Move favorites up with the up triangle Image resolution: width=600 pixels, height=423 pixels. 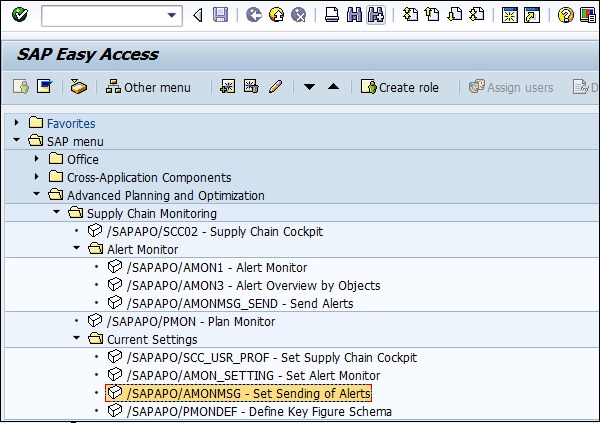pos(333,87)
